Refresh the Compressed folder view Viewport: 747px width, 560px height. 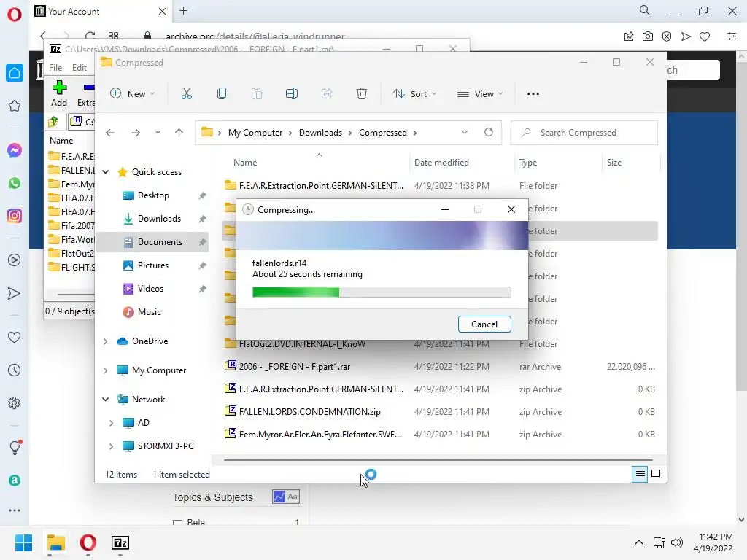tap(488, 133)
